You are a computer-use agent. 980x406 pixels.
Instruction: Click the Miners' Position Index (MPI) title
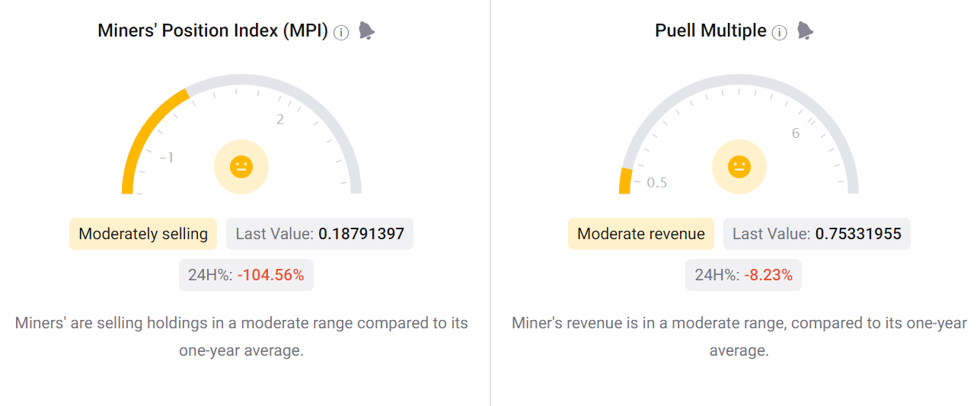click(212, 31)
